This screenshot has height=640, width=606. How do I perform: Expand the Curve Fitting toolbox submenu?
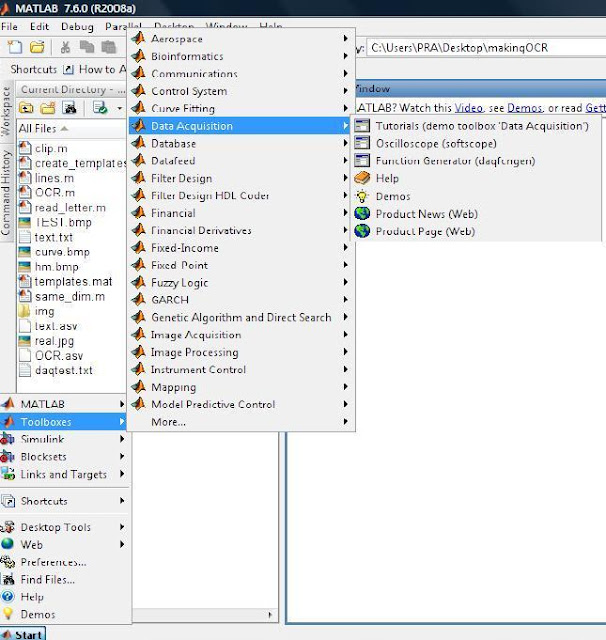click(240, 109)
